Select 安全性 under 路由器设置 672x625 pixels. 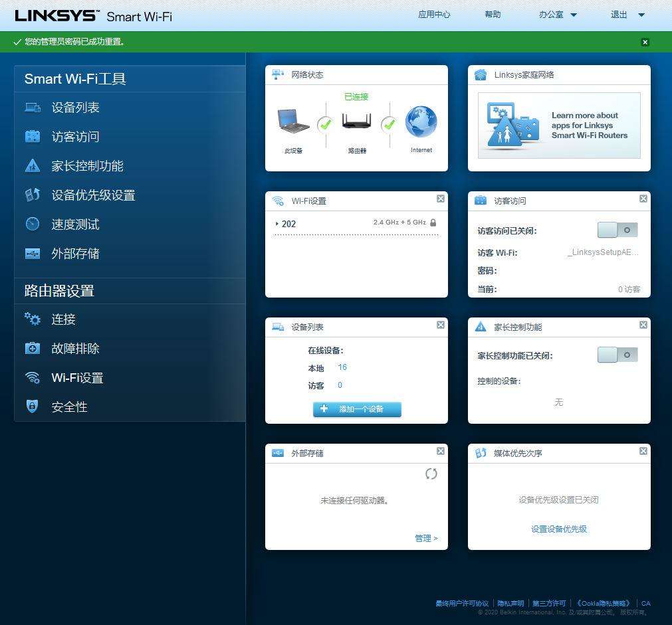(x=69, y=406)
